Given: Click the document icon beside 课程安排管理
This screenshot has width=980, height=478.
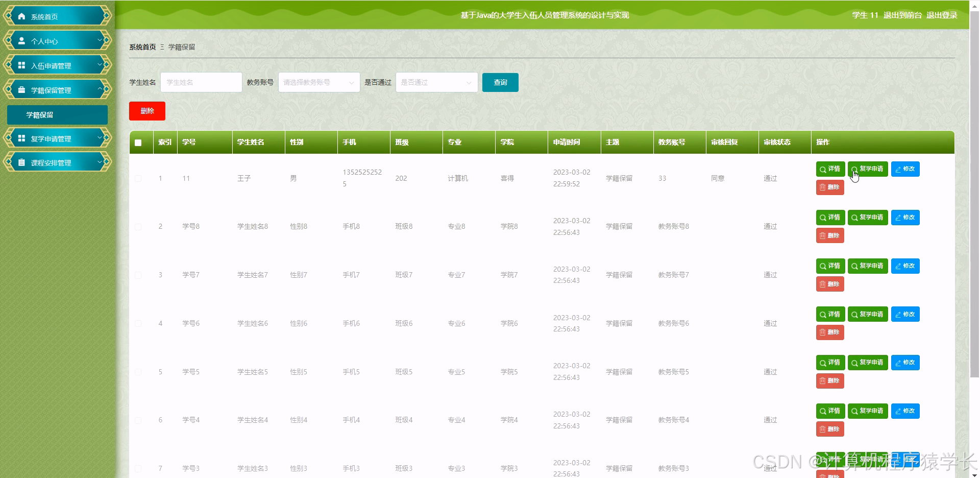Looking at the screenshot, I should (21, 162).
